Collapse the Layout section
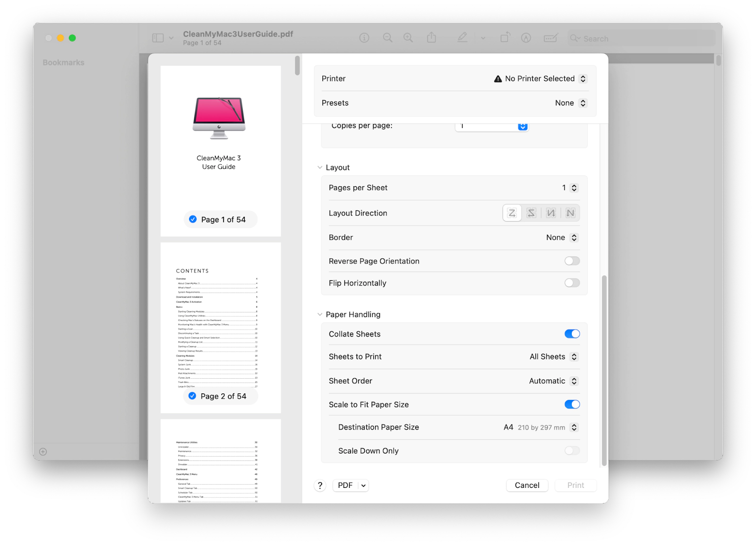 pos(319,167)
